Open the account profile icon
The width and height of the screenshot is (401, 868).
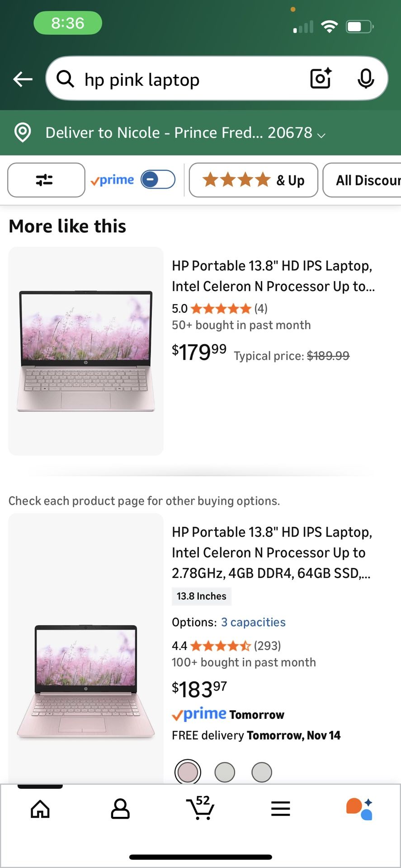click(x=120, y=809)
